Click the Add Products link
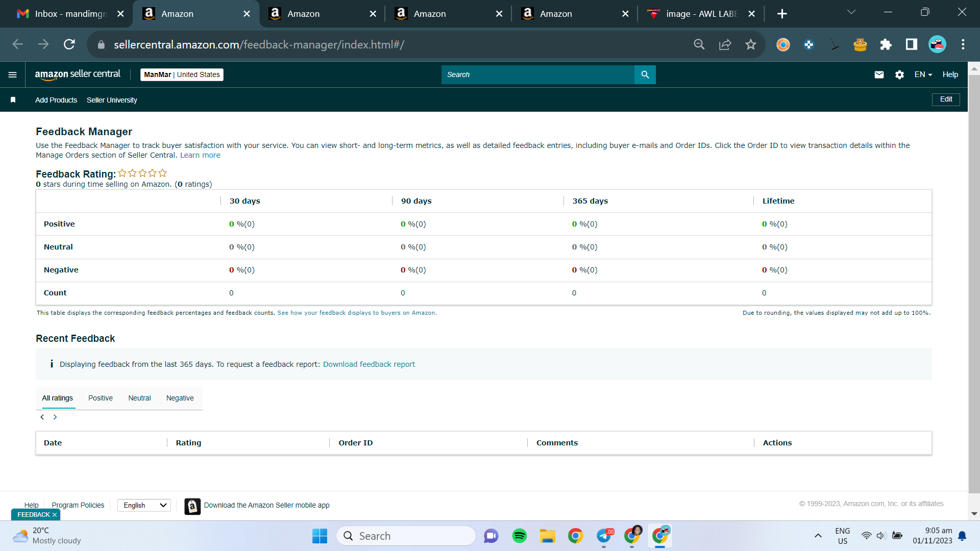The height and width of the screenshot is (551, 980). [x=56, y=100]
